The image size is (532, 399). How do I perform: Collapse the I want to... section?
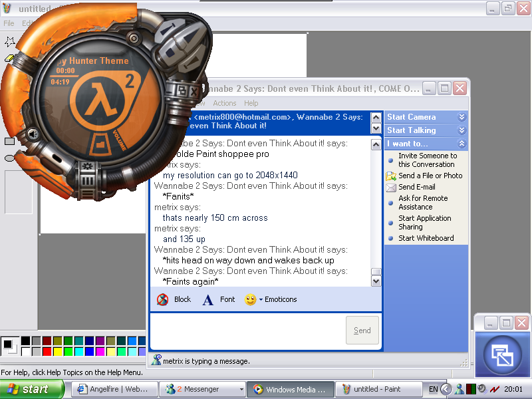click(462, 144)
